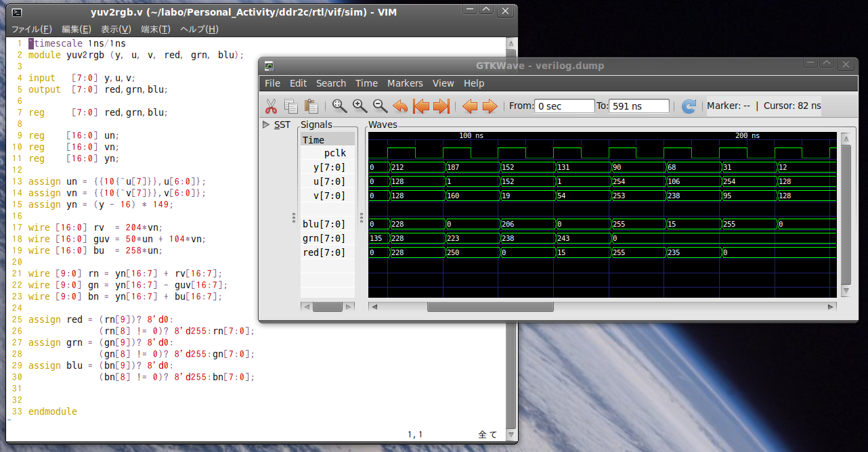868x452 pixels.
Task: Zoom out using the minus magnifier icon
Action: click(x=379, y=106)
